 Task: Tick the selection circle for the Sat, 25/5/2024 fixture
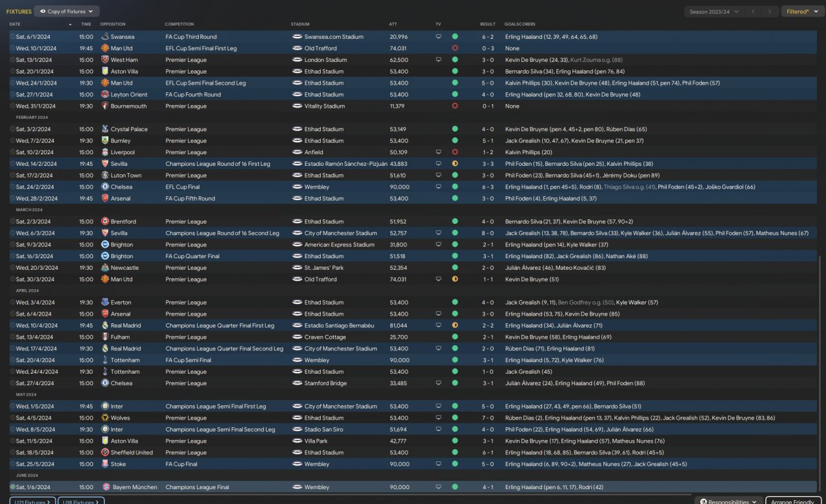point(12,465)
